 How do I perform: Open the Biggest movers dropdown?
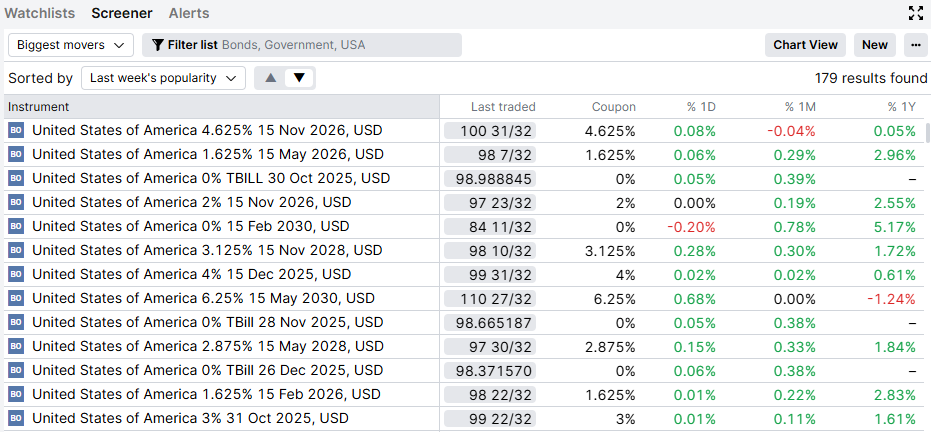pos(71,45)
